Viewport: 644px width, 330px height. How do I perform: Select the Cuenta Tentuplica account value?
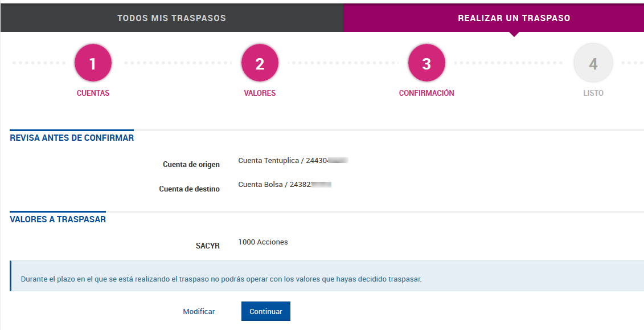pyautogui.click(x=293, y=161)
